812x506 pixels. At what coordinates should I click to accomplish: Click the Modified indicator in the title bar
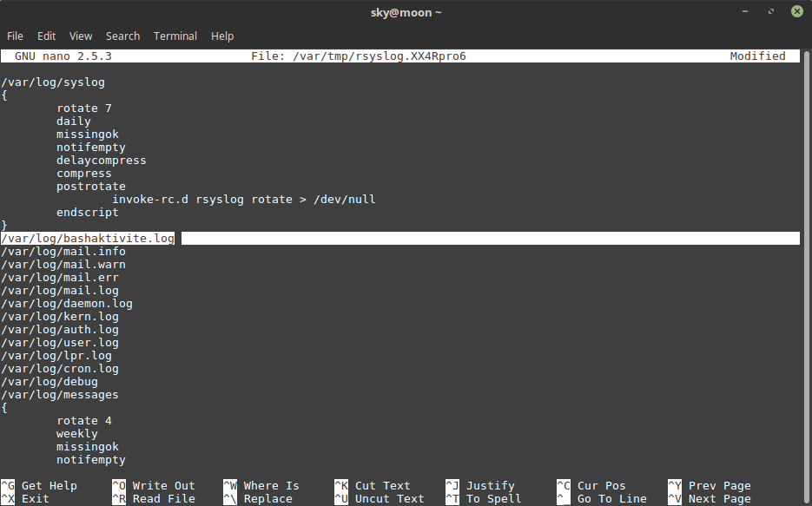[757, 56]
